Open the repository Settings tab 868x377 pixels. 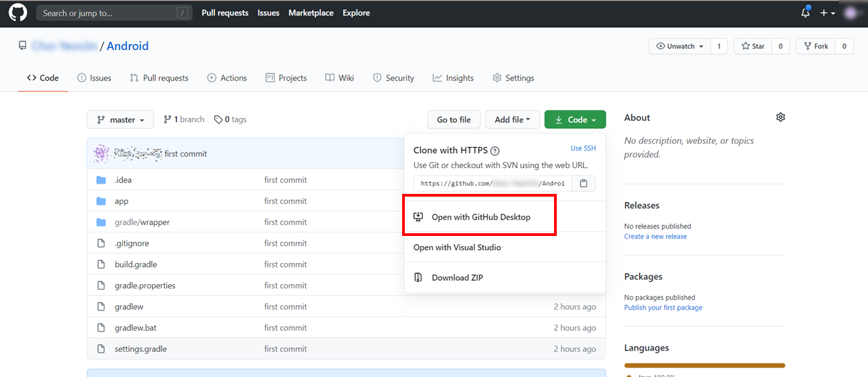513,78
